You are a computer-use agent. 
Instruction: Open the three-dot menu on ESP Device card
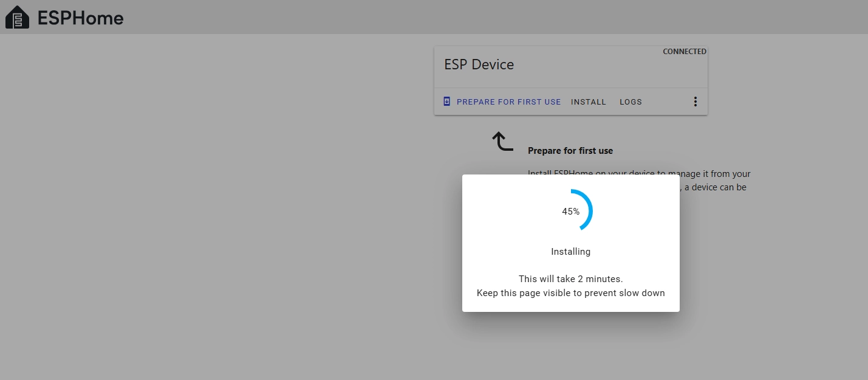pyautogui.click(x=695, y=102)
